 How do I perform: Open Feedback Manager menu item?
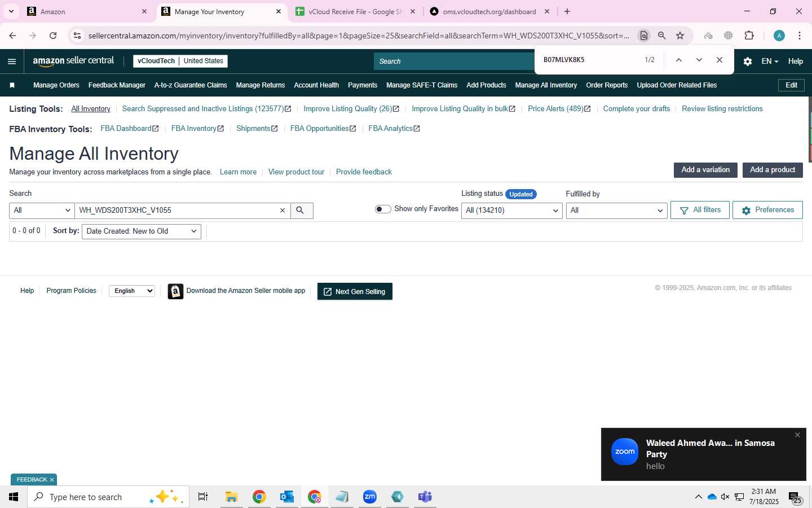117,85
